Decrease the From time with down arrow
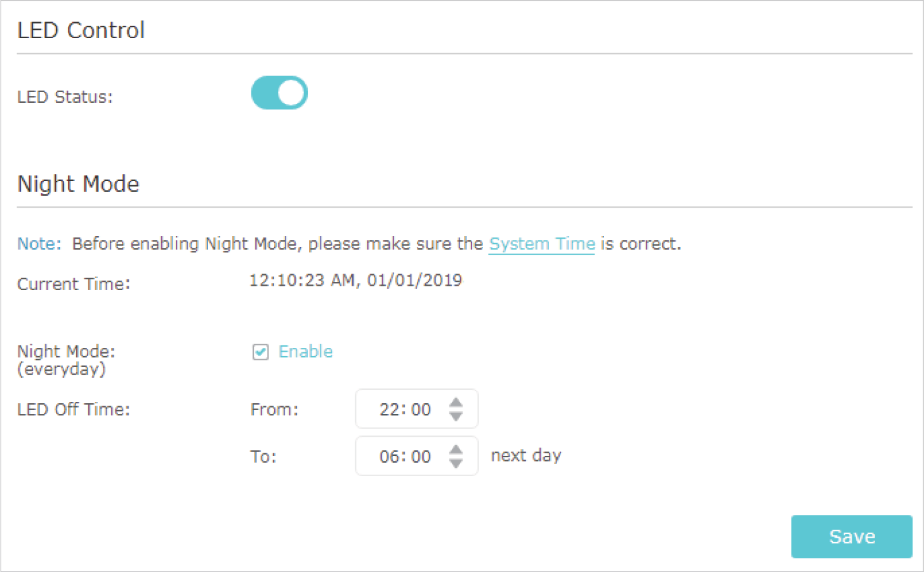This screenshot has width=924, height=572. (x=456, y=416)
